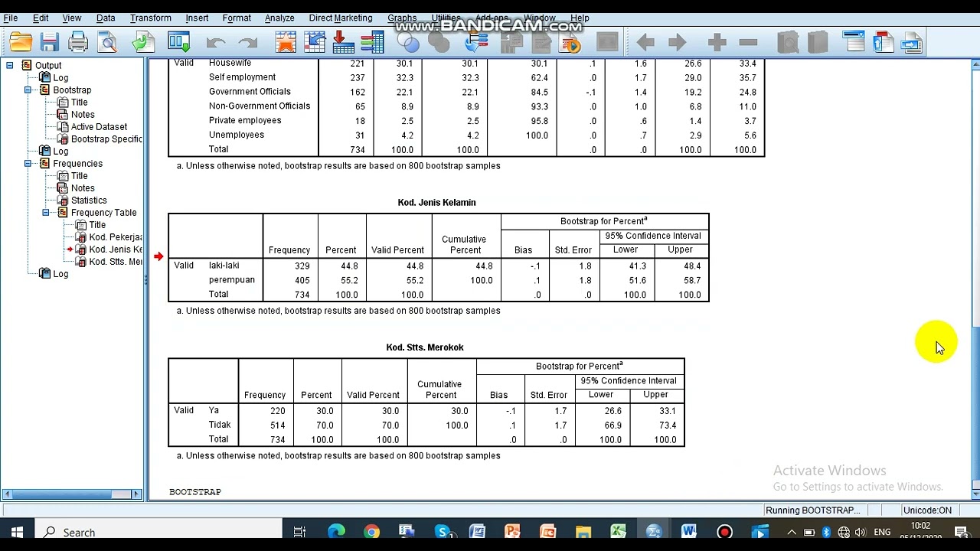Open the File menu

pyautogui.click(x=11, y=18)
